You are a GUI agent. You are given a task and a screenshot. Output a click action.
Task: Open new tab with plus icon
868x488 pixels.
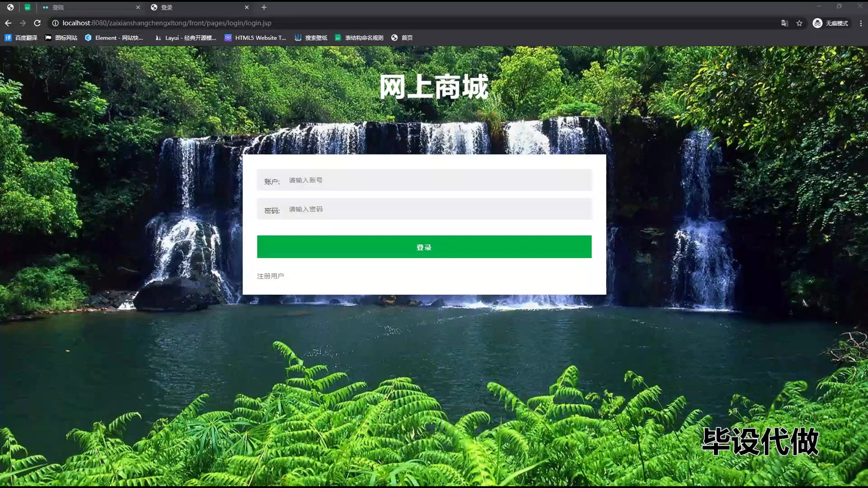coord(264,7)
